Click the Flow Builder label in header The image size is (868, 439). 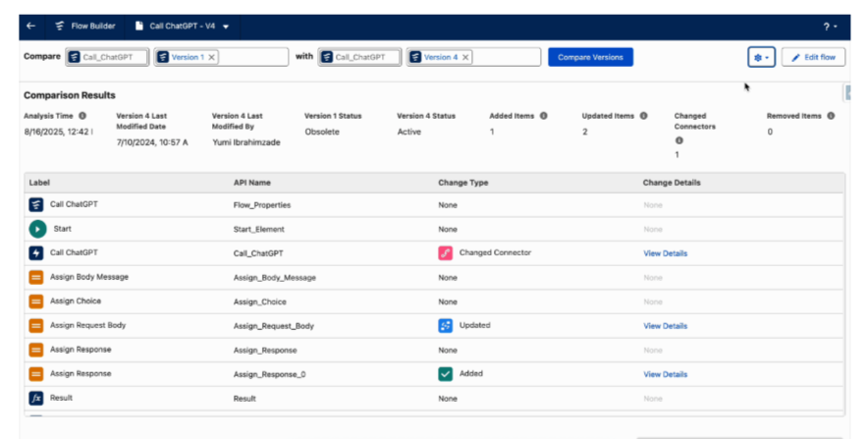tap(93, 26)
